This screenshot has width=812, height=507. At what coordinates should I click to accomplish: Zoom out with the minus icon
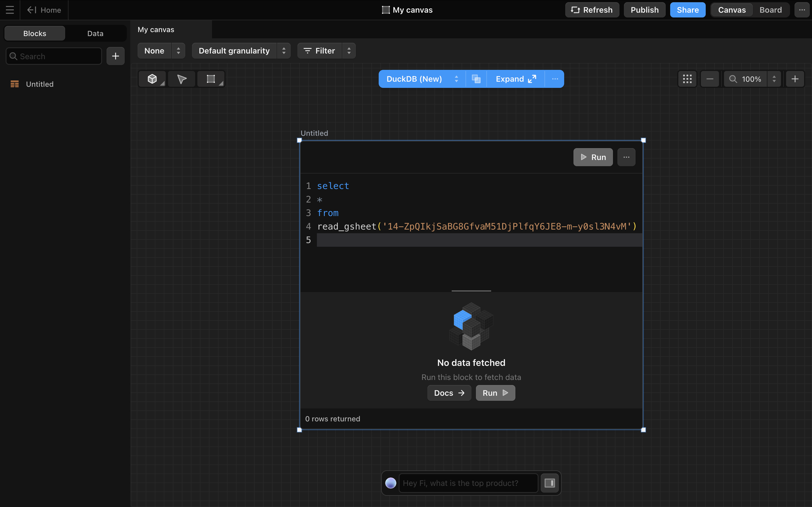point(709,79)
